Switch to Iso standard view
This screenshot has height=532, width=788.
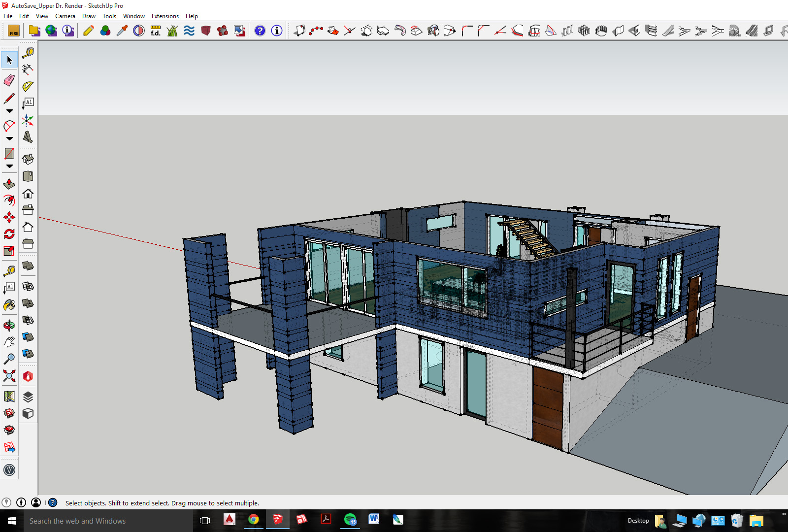28,159
